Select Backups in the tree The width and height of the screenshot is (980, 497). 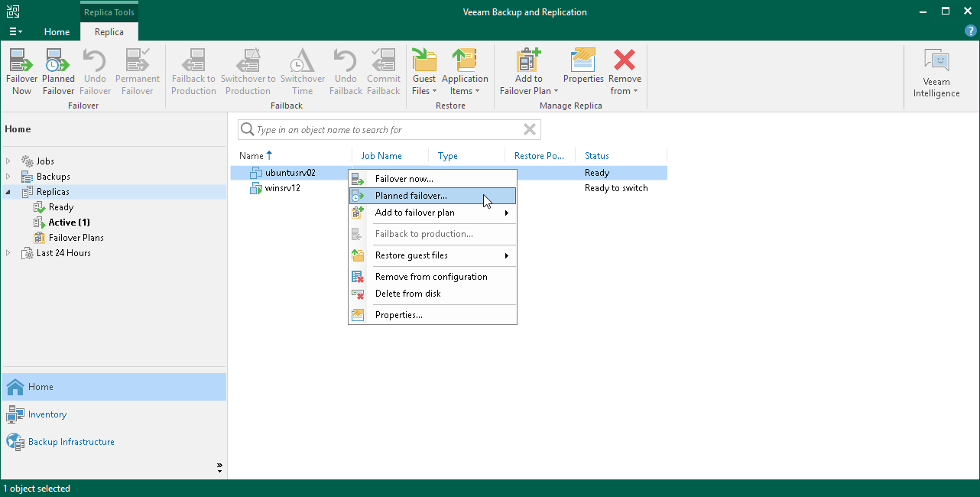click(53, 177)
